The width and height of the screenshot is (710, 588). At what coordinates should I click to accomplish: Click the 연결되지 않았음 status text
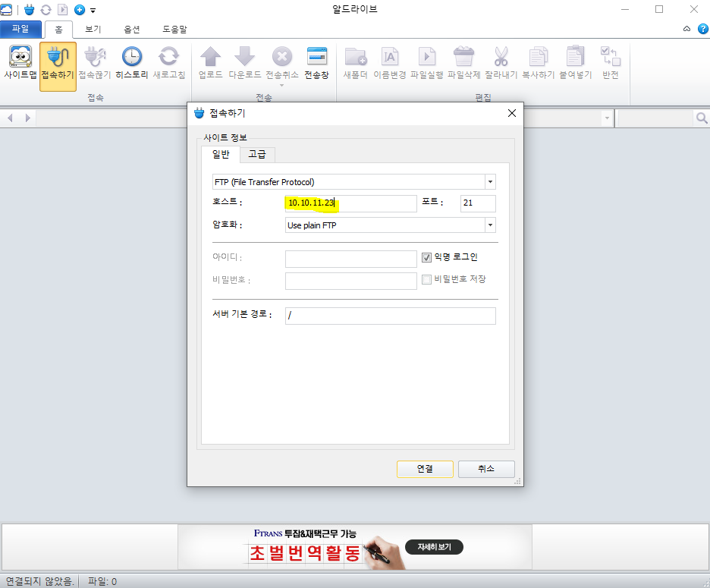tap(39, 581)
